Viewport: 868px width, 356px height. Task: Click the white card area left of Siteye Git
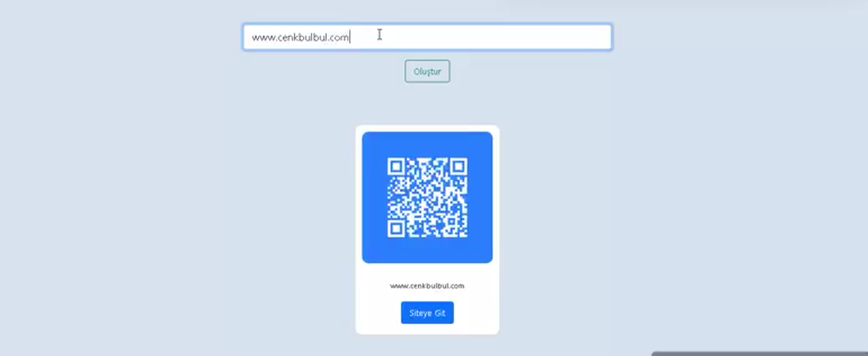(378, 313)
